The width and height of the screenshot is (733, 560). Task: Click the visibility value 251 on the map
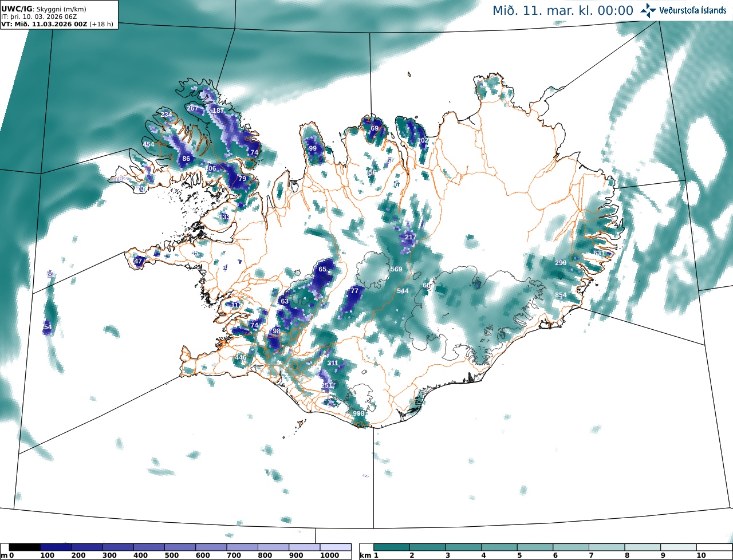point(326,385)
